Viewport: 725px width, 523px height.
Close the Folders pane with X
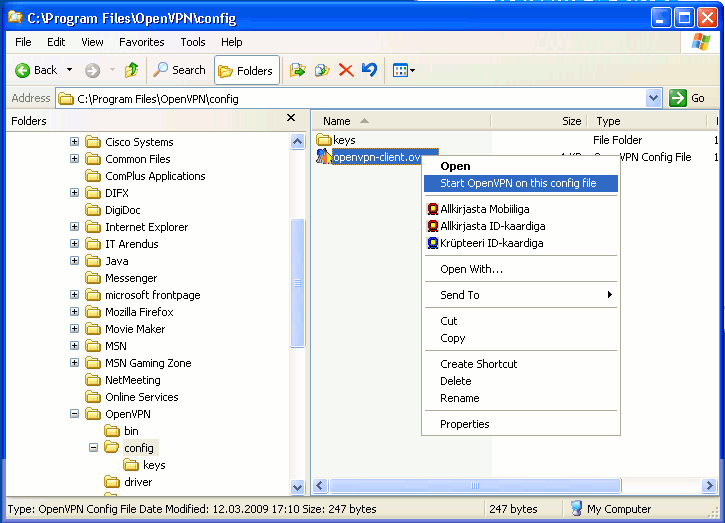pos(291,118)
